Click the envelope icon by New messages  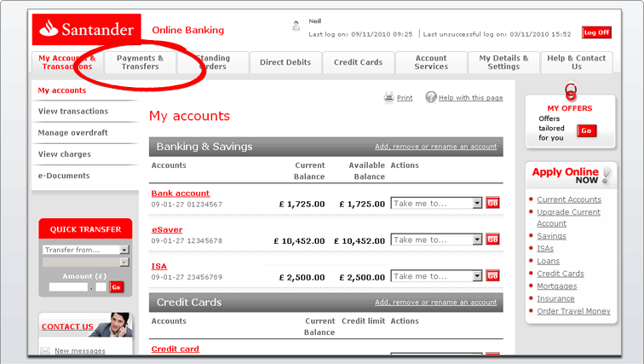tap(45, 350)
